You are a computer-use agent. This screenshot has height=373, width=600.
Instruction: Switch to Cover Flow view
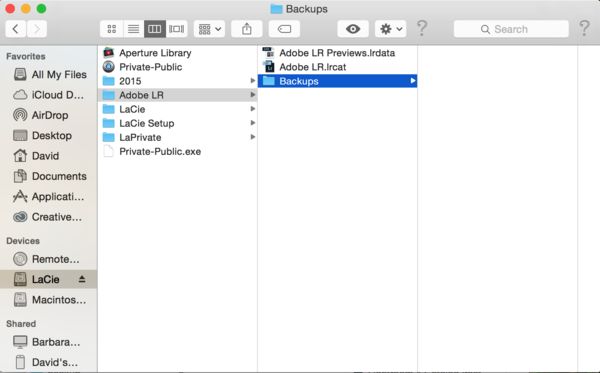click(x=176, y=29)
